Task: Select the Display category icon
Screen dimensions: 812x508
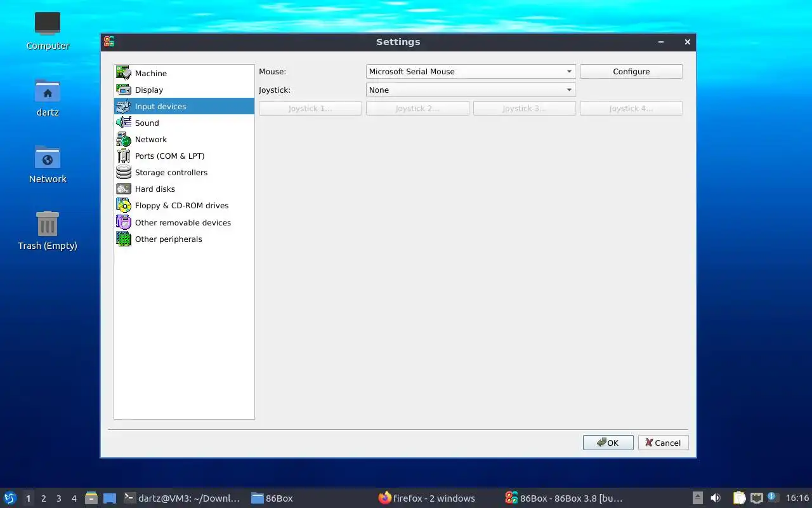Action: [x=124, y=90]
